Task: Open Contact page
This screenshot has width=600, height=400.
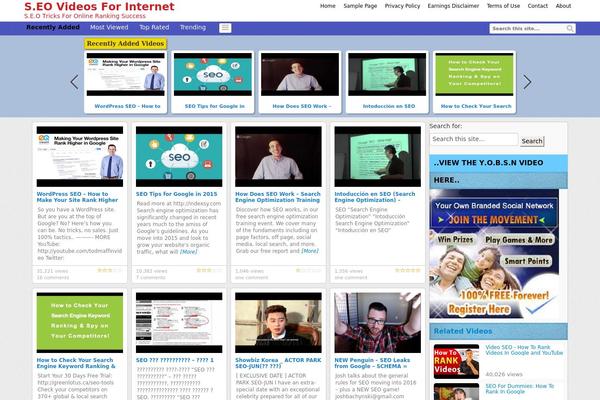Action: point(538,6)
